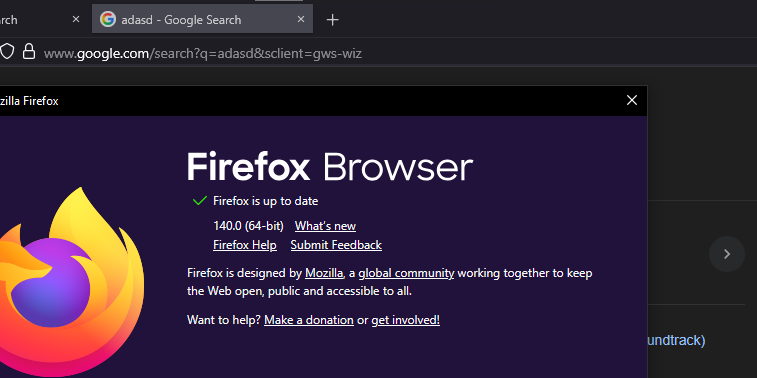Viewport: 757px width, 378px height.
Task: Open the Submit Feedback link
Action: pyautogui.click(x=336, y=245)
